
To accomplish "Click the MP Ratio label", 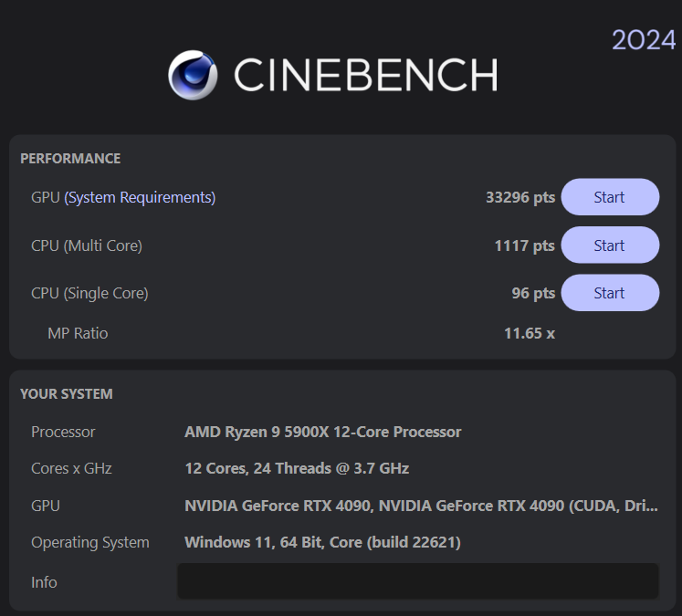I will [x=78, y=333].
